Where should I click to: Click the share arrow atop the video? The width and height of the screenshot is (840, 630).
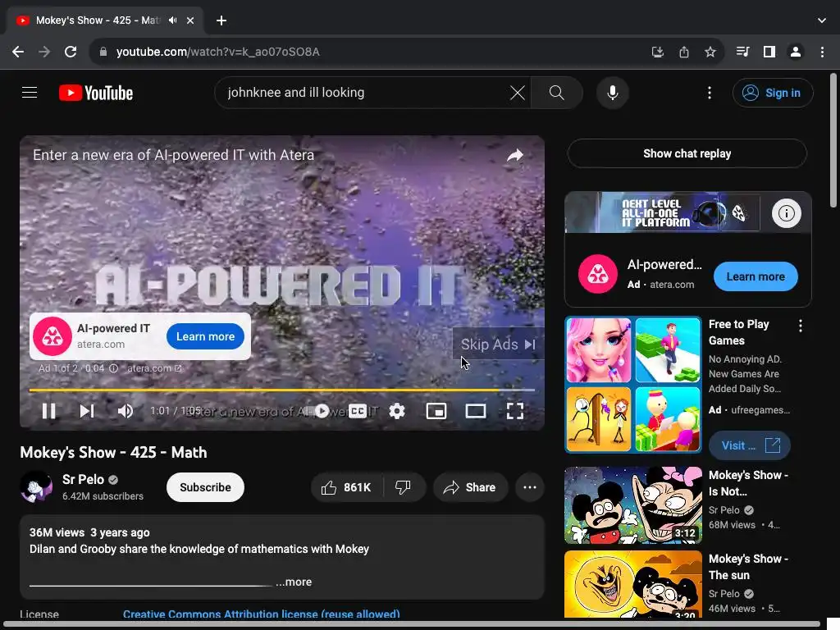pyautogui.click(x=515, y=155)
